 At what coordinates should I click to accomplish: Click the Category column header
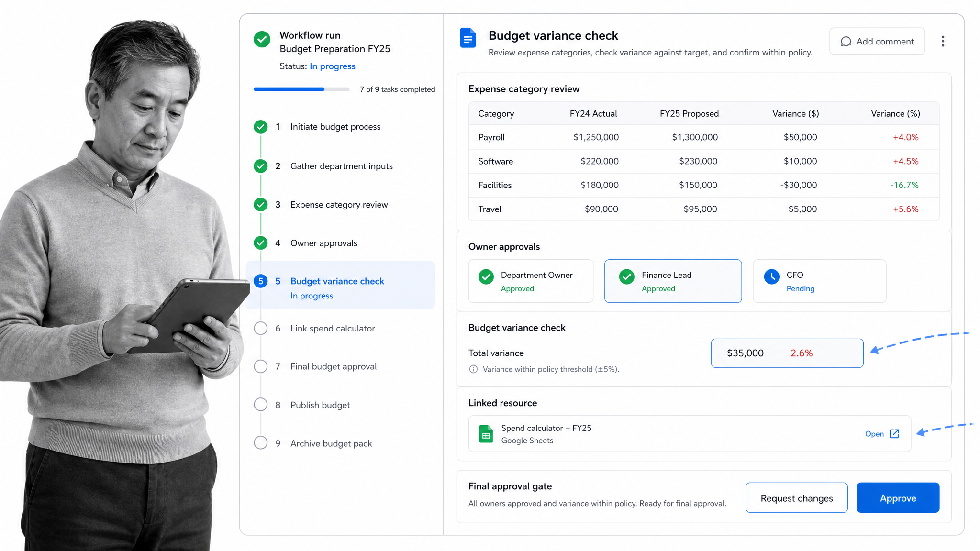pyautogui.click(x=496, y=114)
